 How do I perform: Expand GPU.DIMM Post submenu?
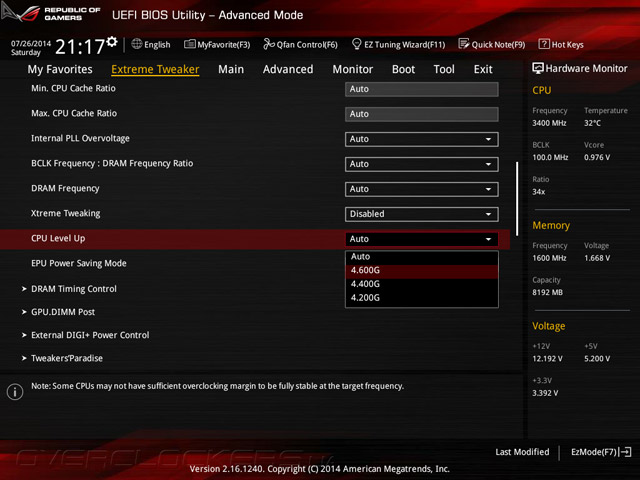[x=58, y=312]
